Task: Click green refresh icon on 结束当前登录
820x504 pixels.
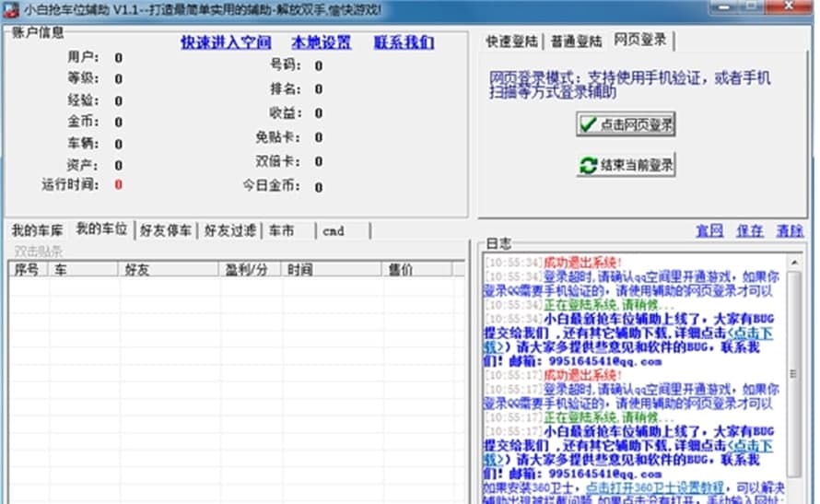Action: click(x=588, y=165)
